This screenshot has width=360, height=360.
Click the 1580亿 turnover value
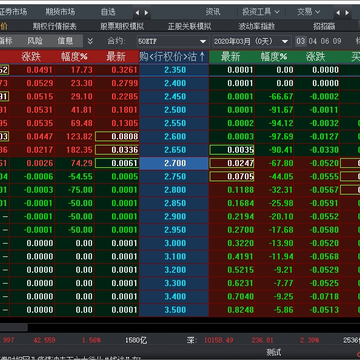pyautogui.click(x=136, y=340)
